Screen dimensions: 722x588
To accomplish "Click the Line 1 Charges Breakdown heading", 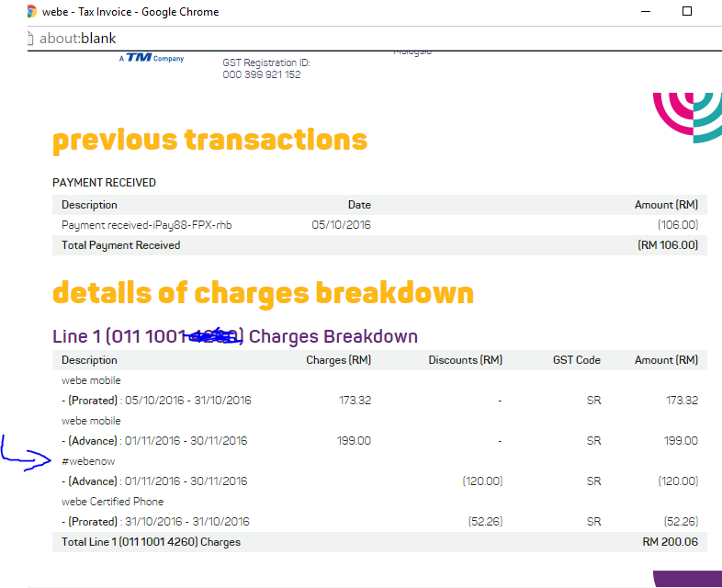I will point(235,336).
